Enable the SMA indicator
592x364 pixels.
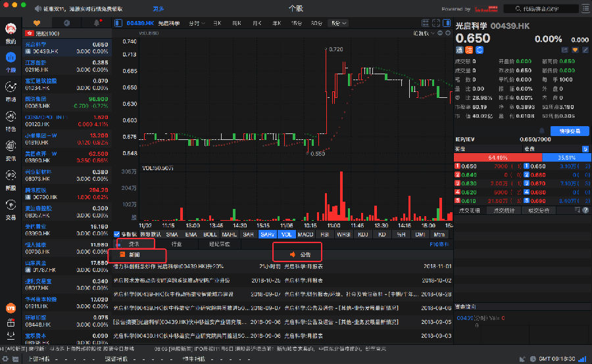[x=172, y=235]
